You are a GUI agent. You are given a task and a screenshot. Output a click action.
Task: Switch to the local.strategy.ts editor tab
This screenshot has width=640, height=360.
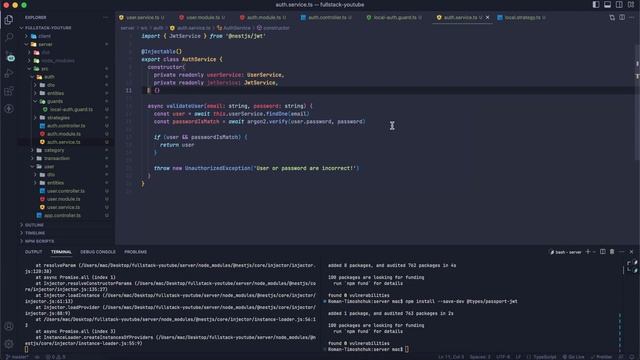522,18
